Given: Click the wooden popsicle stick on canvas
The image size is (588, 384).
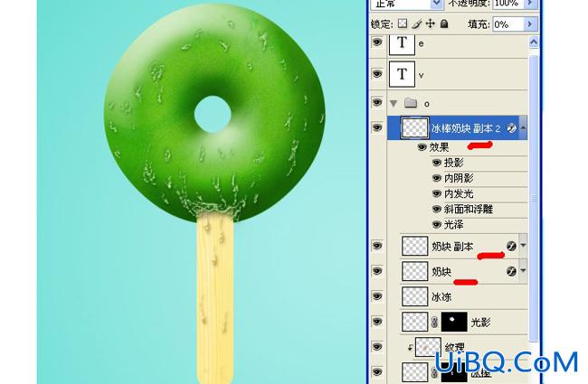Looking at the screenshot, I should click(x=215, y=300).
